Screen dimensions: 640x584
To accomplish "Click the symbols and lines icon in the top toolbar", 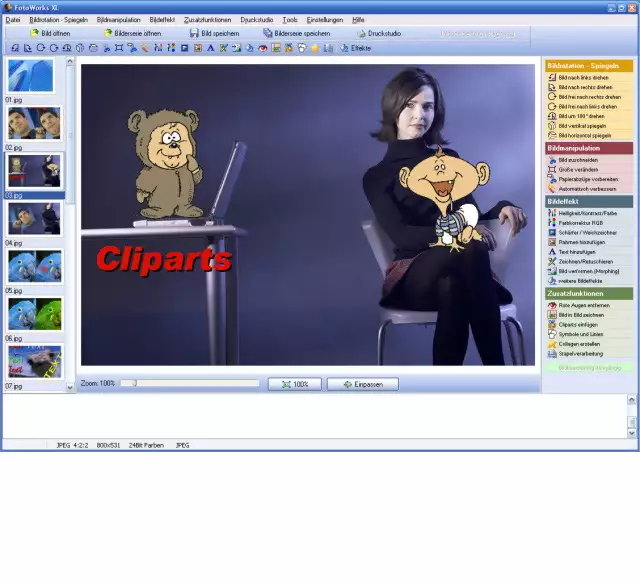I will [x=302, y=48].
